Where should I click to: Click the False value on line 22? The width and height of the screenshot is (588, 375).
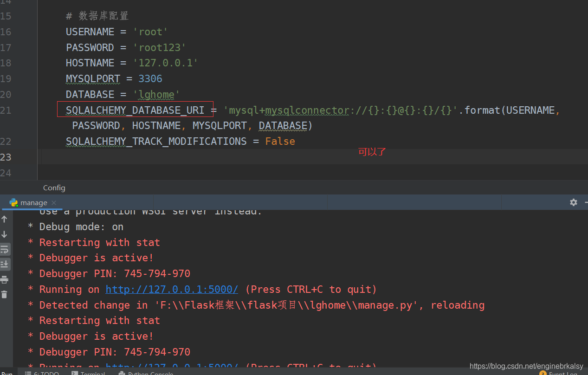pos(280,141)
